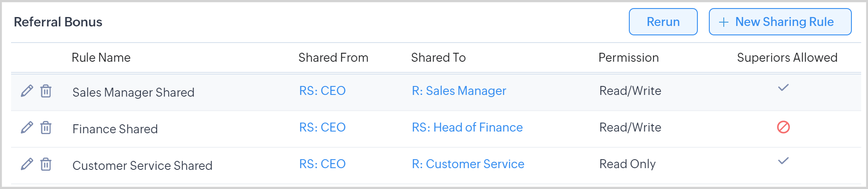Click Customer Service superiors allowed checkmark
Image resolution: width=868 pixels, height=189 pixels.
click(783, 161)
